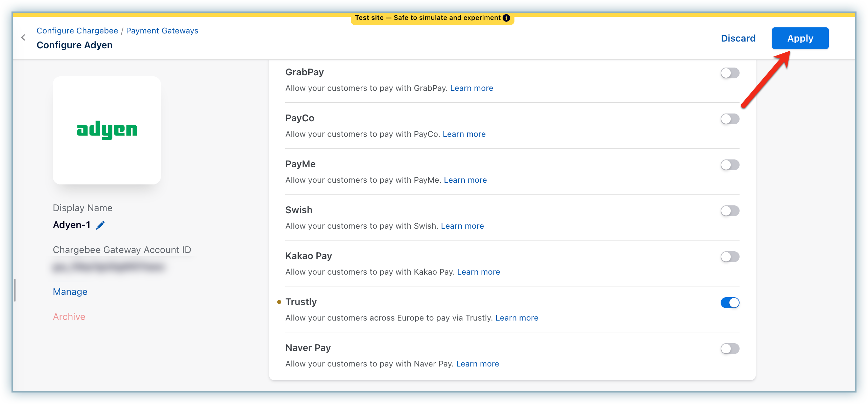Image resolution: width=868 pixels, height=404 pixels.
Task: Click the Test site banner text
Action: point(428,18)
